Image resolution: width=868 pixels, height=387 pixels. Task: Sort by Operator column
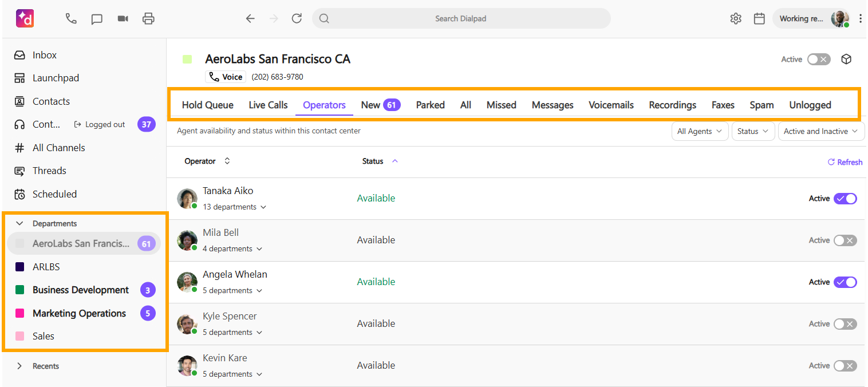click(x=207, y=161)
